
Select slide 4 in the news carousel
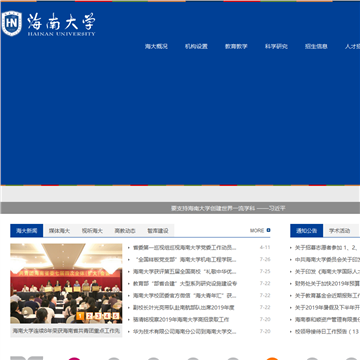tap(107, 316)
